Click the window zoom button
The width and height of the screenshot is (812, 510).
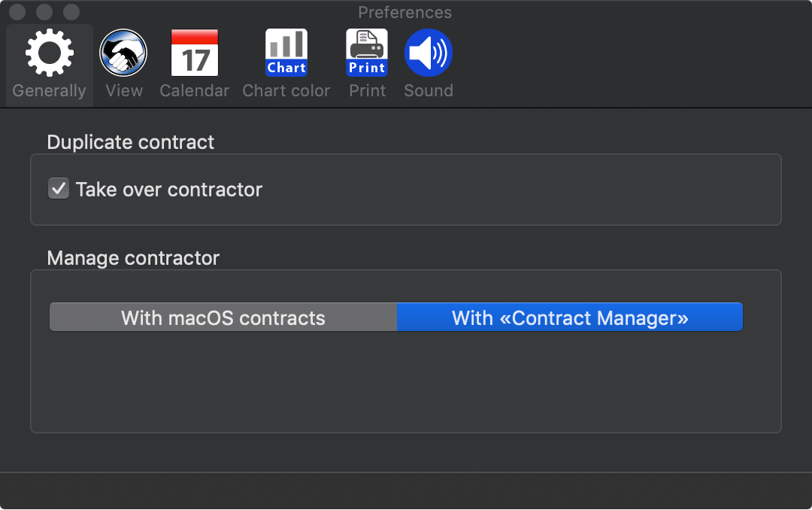point(71,11)
